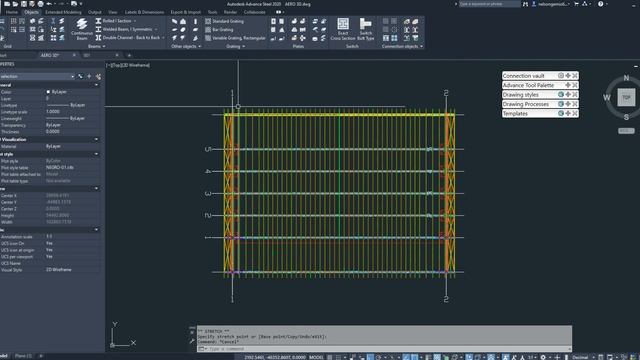This screenshot has width=640, height=360.
Task: Add a new drawing tab
Action: (129, 55)
